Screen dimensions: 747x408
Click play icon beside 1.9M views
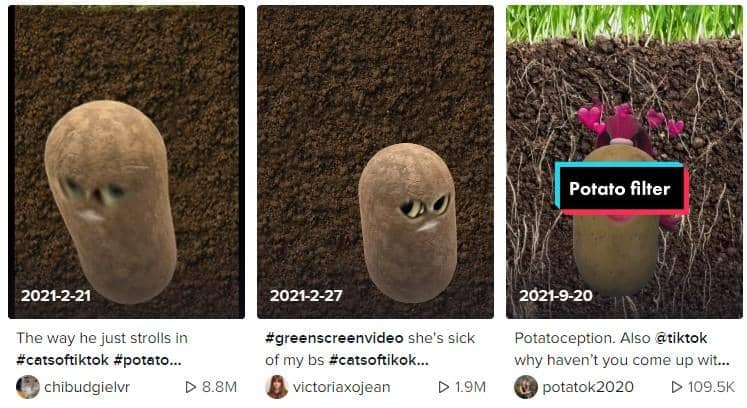[x=444, y=387]
